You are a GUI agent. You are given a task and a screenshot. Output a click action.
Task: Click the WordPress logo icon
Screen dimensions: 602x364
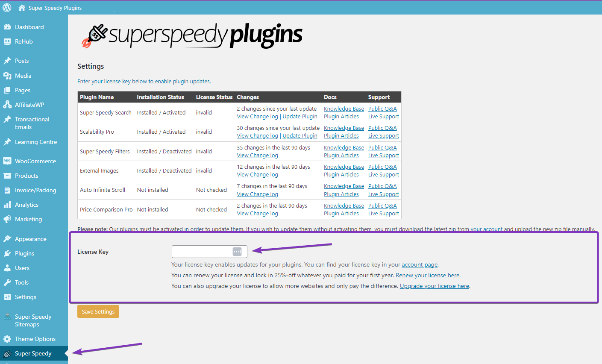[x=7, y=8]
